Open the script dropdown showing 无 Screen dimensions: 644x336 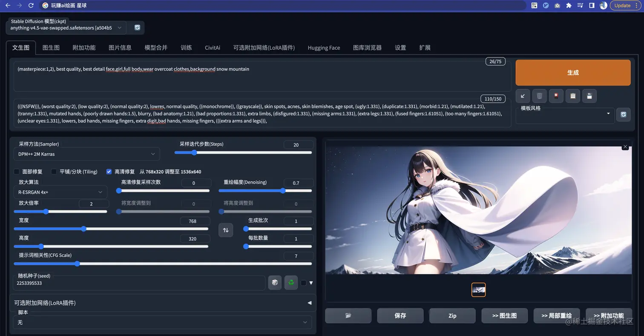pyautogui.click(x=162, y=322)
